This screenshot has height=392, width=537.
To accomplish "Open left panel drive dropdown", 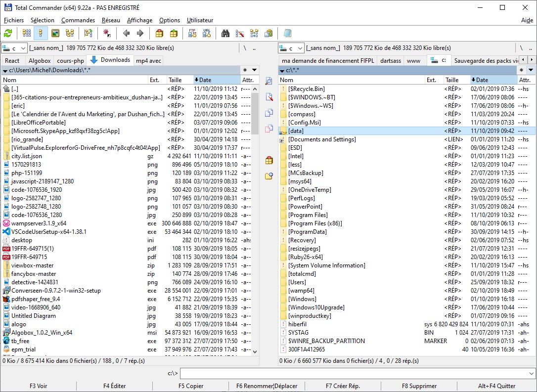I will 14,48.
